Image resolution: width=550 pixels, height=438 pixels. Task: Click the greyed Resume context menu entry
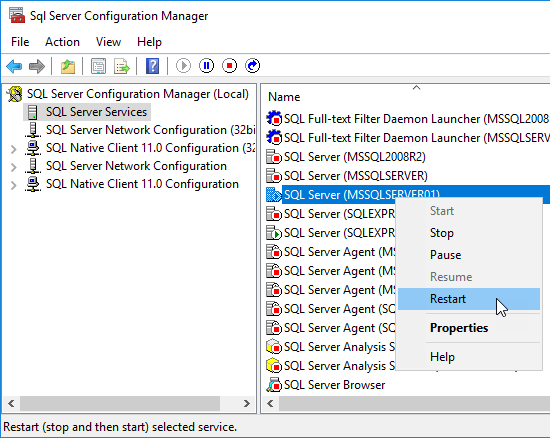[x=469, y=277]
